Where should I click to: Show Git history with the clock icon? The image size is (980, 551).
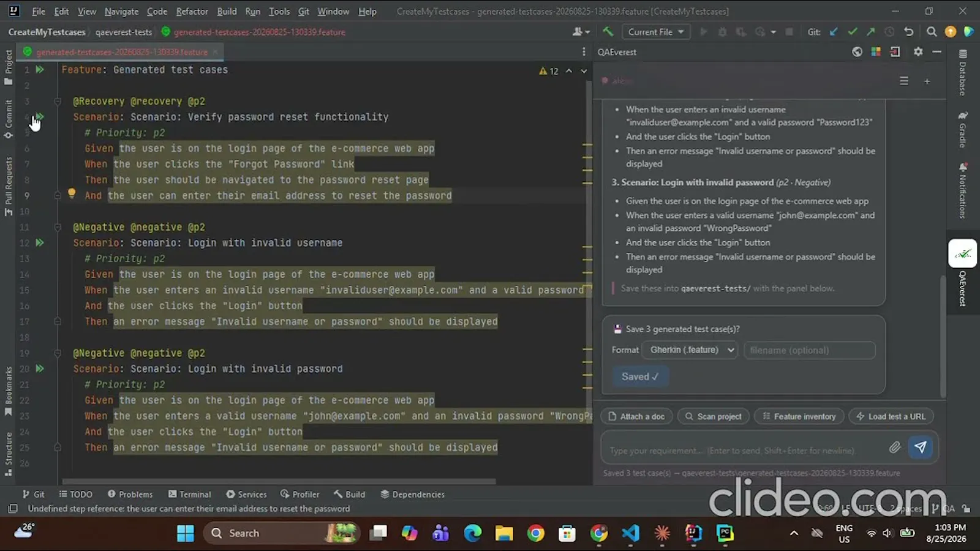(x=889, y=32)
